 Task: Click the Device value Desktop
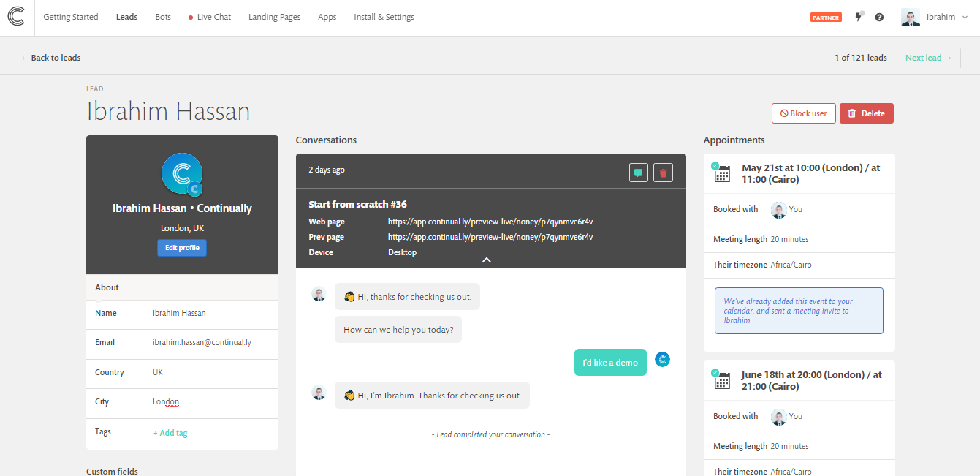tap(402, 252)
